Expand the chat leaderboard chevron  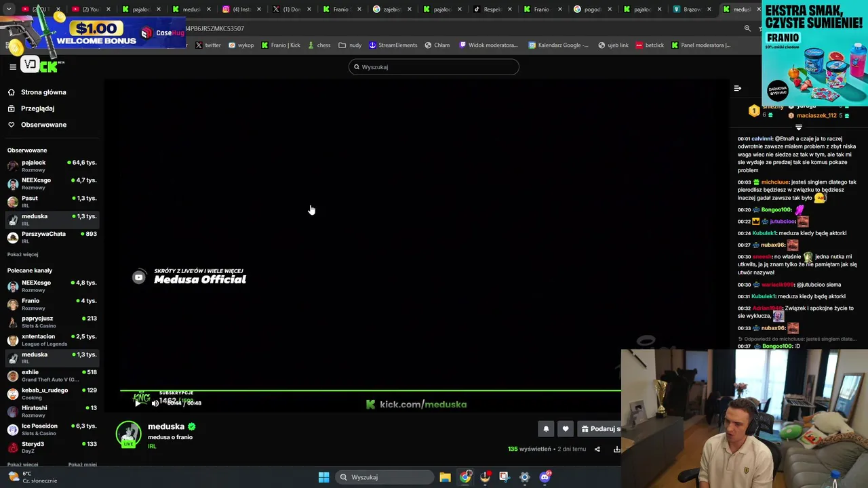(x=799, y=127)
